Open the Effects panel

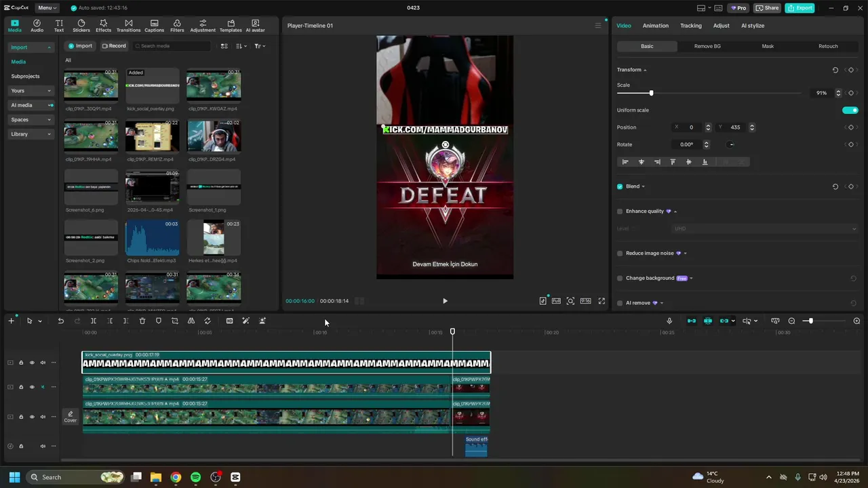point(103,26)
